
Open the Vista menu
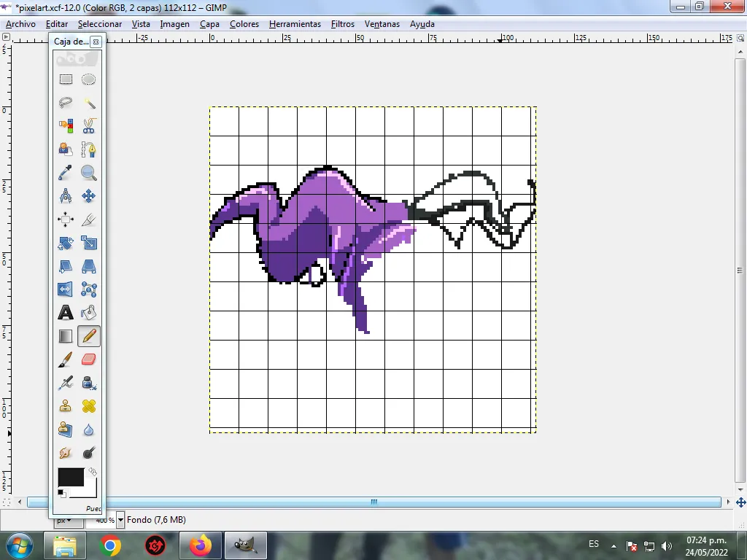[141, 24]
